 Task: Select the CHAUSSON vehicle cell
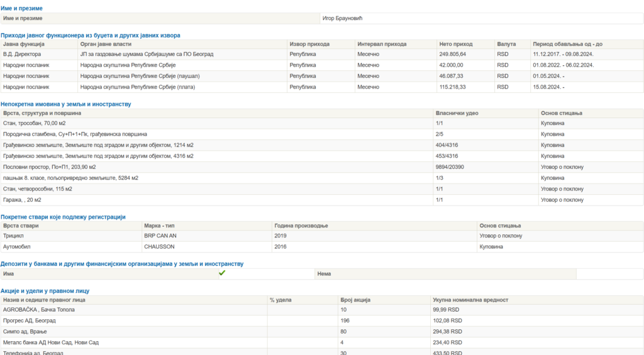(x=159, y=247)
